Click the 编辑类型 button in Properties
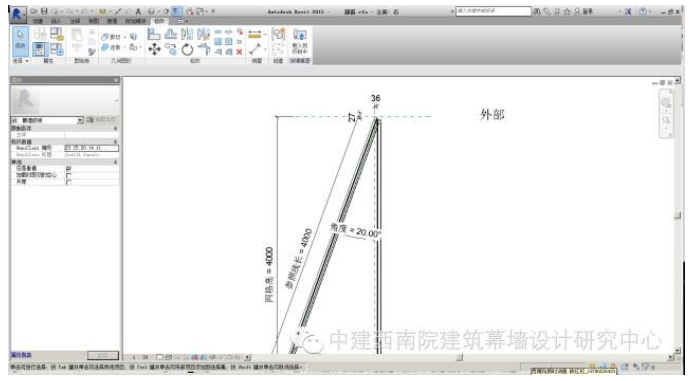696x381 pixels. pos(102,119)
